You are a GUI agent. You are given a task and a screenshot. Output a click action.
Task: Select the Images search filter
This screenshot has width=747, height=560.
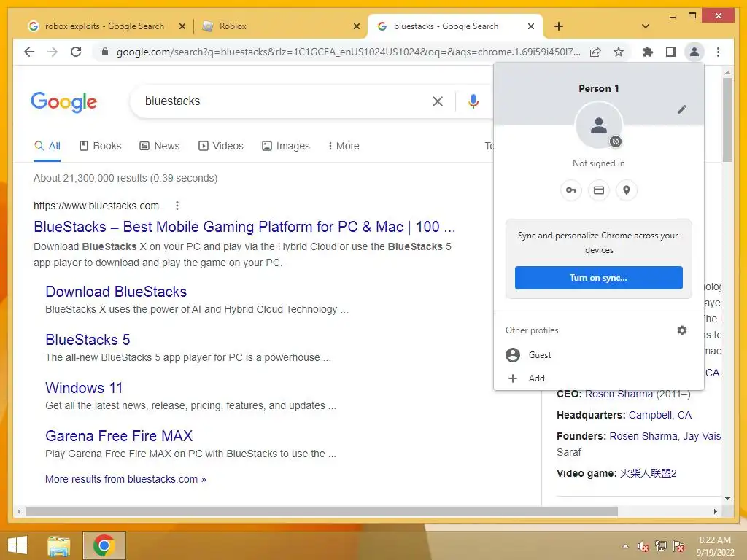[286, 146]
